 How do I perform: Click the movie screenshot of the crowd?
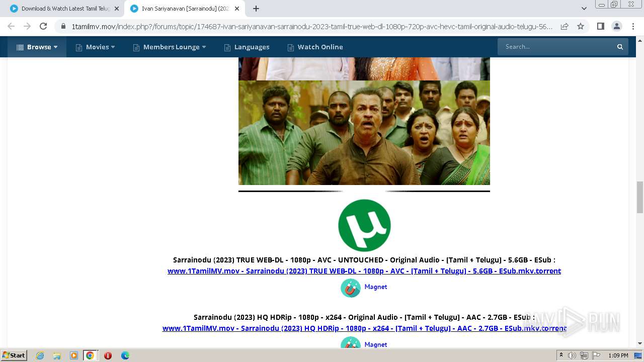pos(364,133)
